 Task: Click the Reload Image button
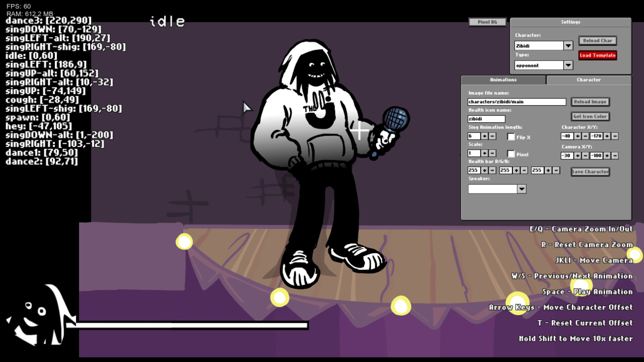click(x=590, y=102)
